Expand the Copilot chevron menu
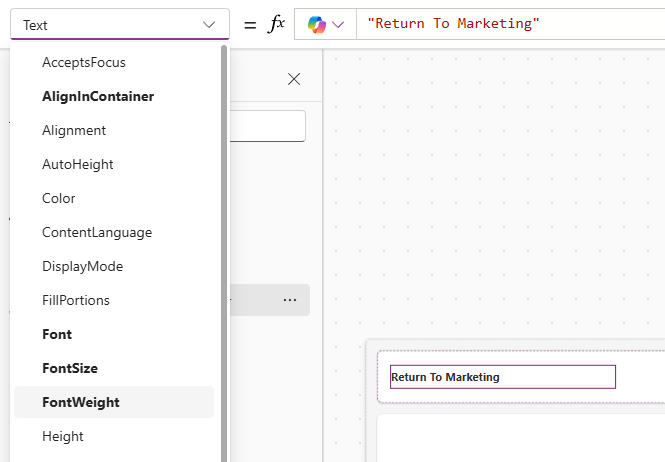Viewport: 665px width, 462px height. coord(339,24)
